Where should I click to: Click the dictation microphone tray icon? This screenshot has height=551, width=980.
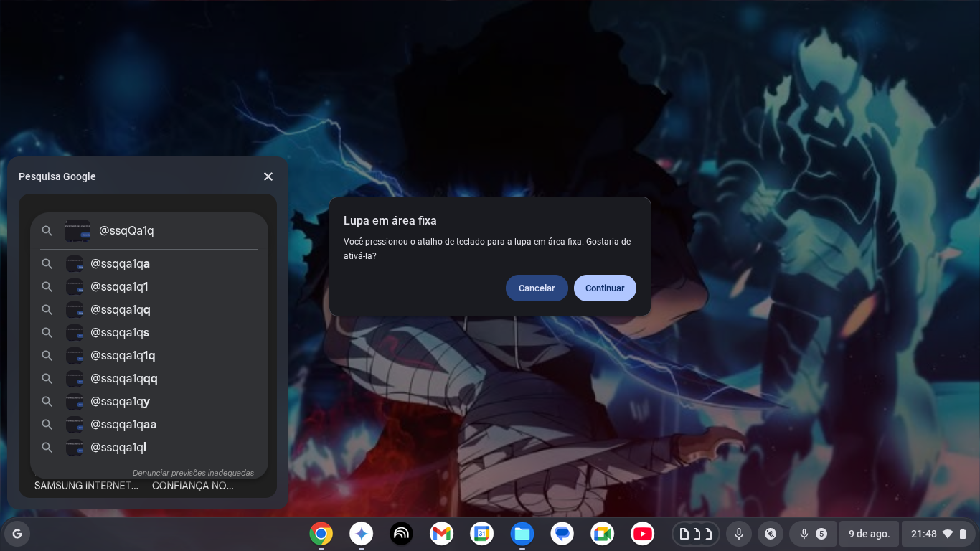(x=738, y=534)
